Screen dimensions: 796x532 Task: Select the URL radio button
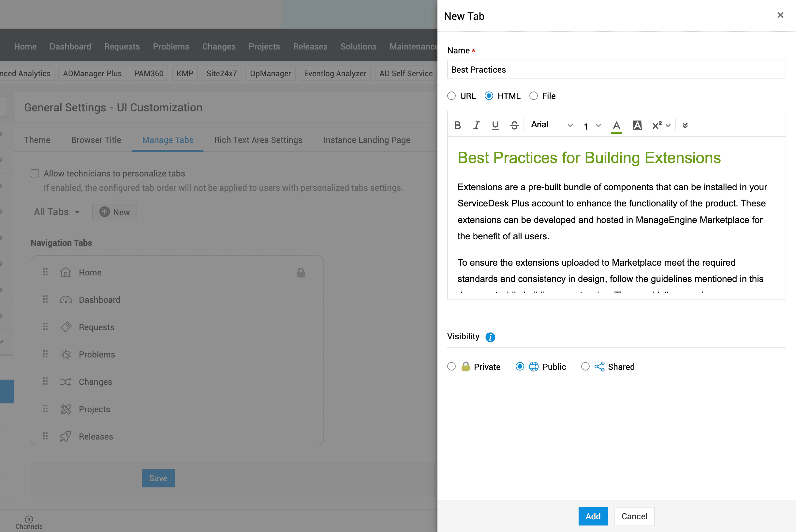click(451, 96)
